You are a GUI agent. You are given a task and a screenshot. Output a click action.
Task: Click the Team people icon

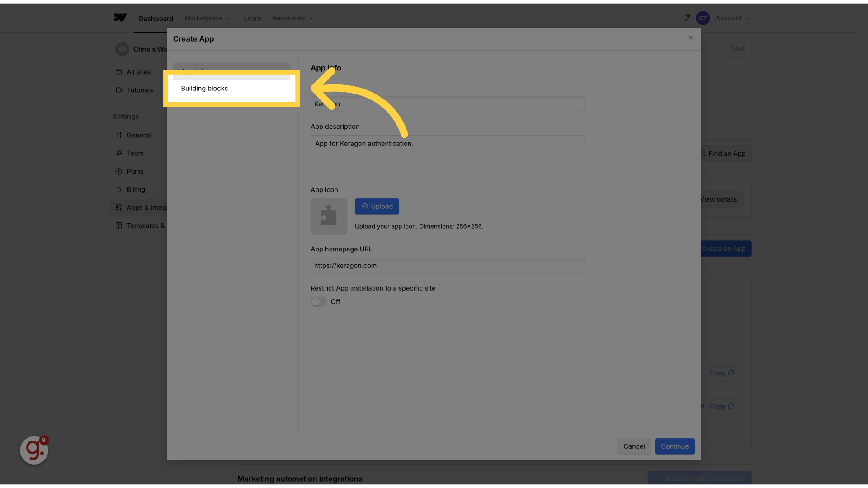click(119, 153)
